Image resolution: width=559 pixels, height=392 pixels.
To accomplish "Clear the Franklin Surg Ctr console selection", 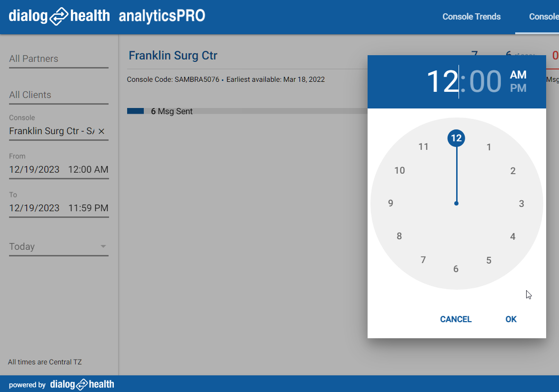I will (x=101, y=131).
